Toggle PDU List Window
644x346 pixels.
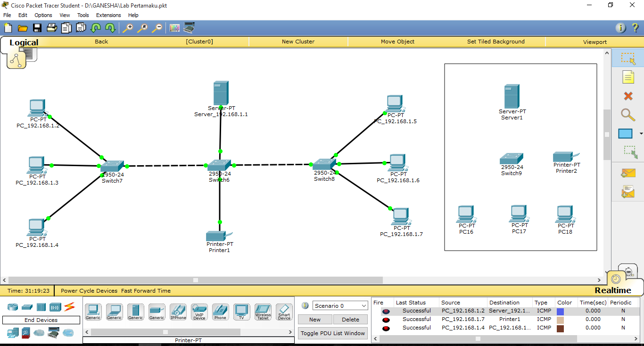point(332,333)
